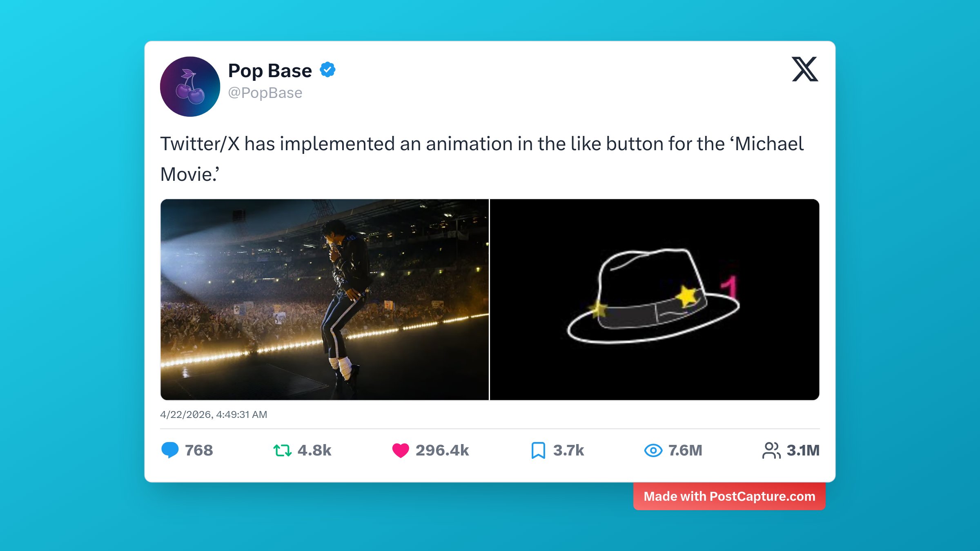The height and width of the screenshot is (551, 980).
Task: Click the 4.8k retweets count
Action: 314,450
